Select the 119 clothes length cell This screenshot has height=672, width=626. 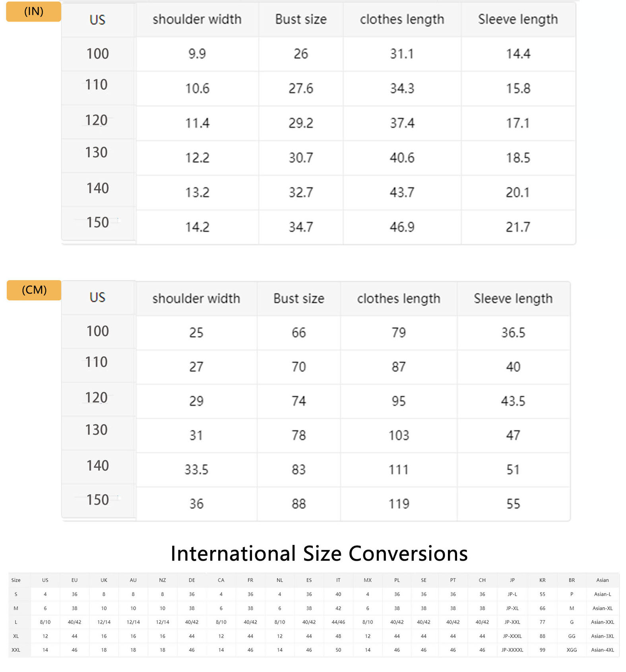[x=399, y=504]
